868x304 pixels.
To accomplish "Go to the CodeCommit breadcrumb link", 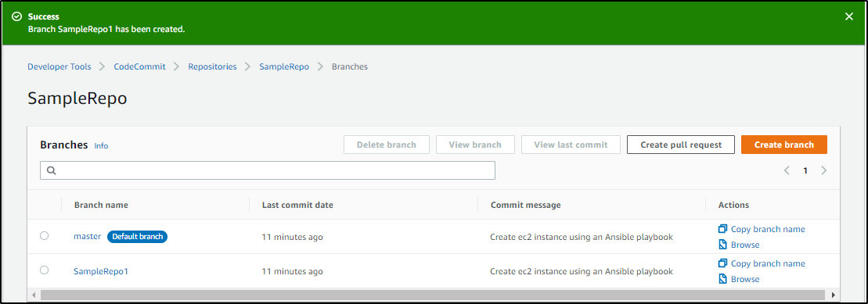I will tap(139, 66).
